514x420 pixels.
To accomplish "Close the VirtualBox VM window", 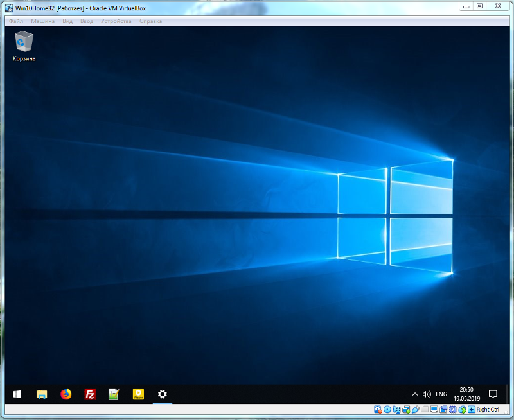I will [x=498, y=6].
